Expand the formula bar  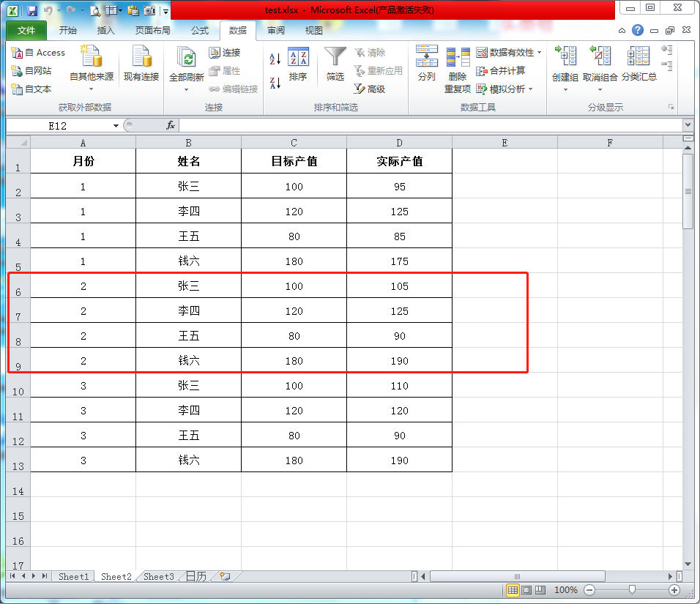coord(688,125)
